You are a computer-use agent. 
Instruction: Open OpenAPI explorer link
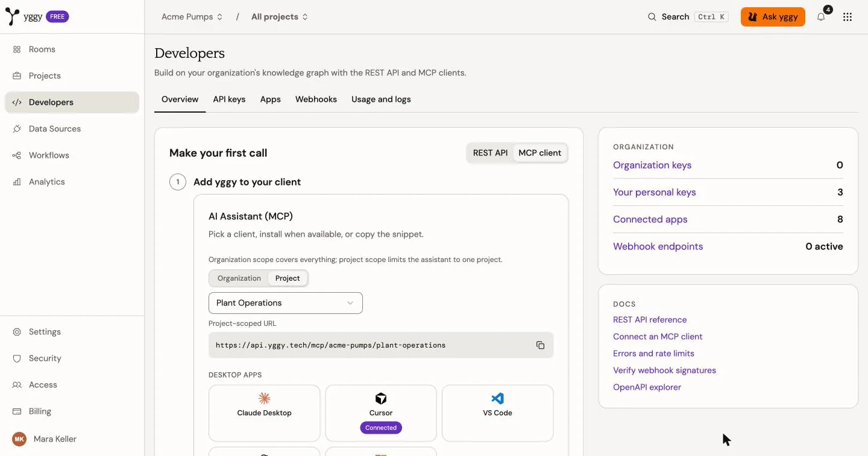647,387
